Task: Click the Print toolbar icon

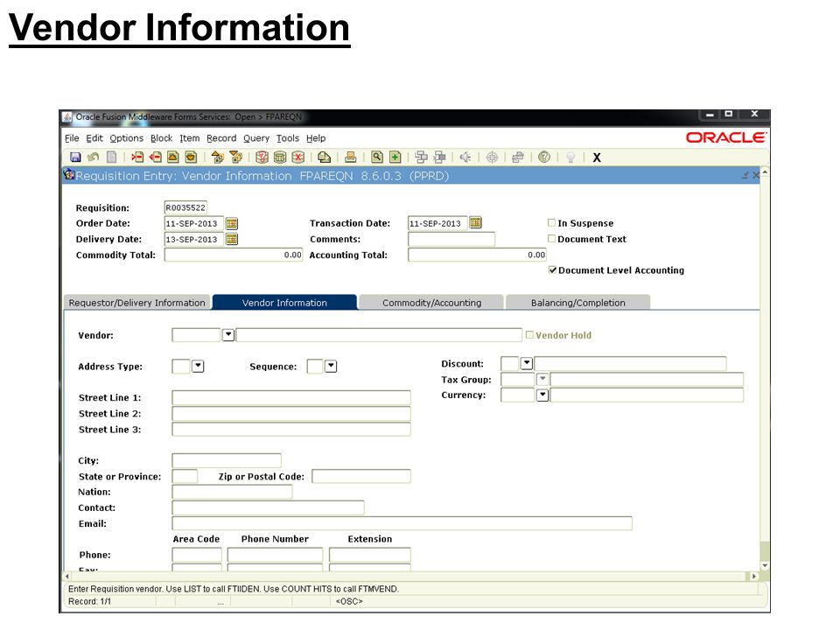Action: (351, 157)
